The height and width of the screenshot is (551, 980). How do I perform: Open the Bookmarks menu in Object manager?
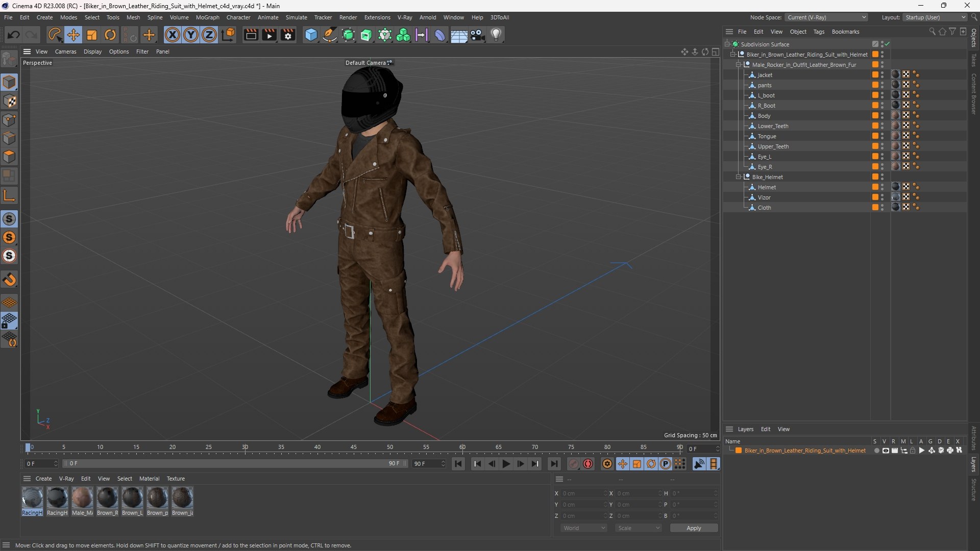845,32
